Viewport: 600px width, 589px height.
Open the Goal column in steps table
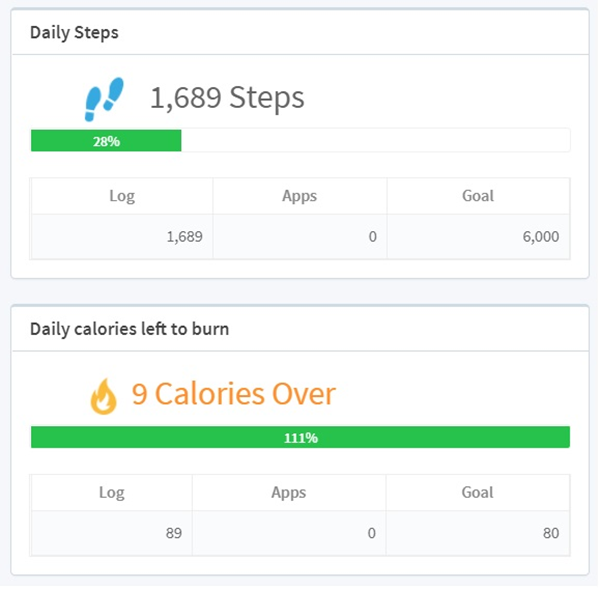(x=478, y=196)
